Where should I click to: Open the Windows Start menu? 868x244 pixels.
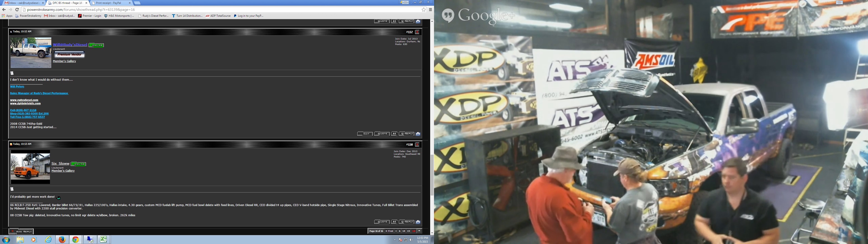(x=6, y=240)
